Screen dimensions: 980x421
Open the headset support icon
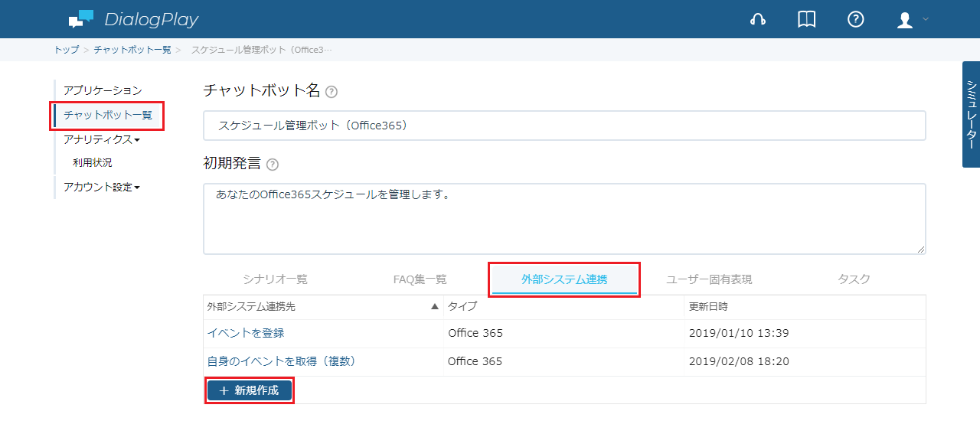758,19
